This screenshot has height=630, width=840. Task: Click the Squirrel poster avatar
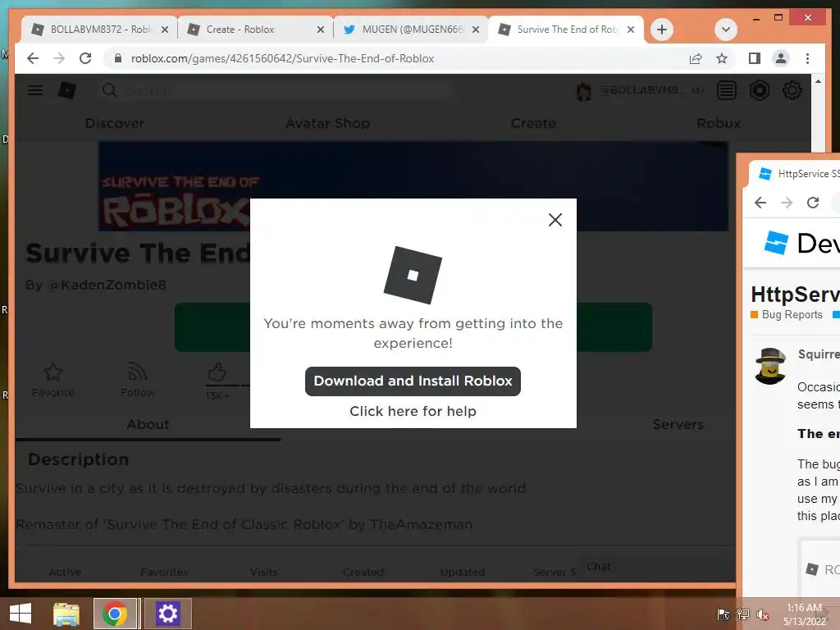pyautogui.click(x=769, y=366)
